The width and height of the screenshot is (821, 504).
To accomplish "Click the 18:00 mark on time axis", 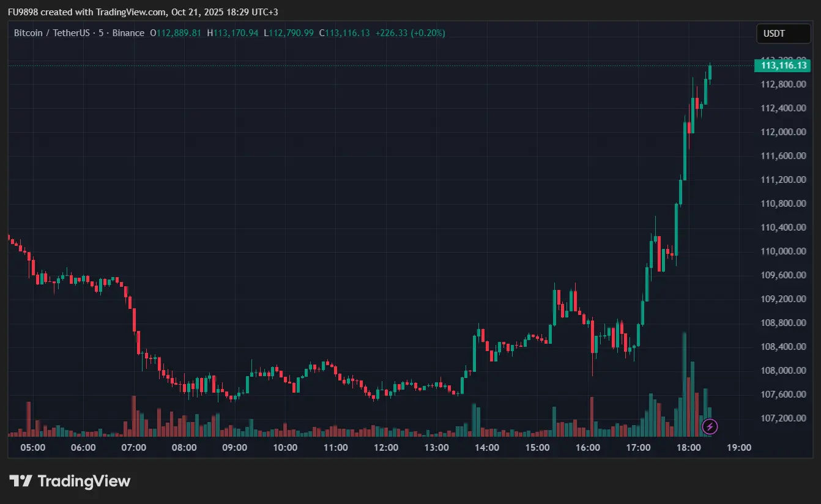I will [689, 447].
